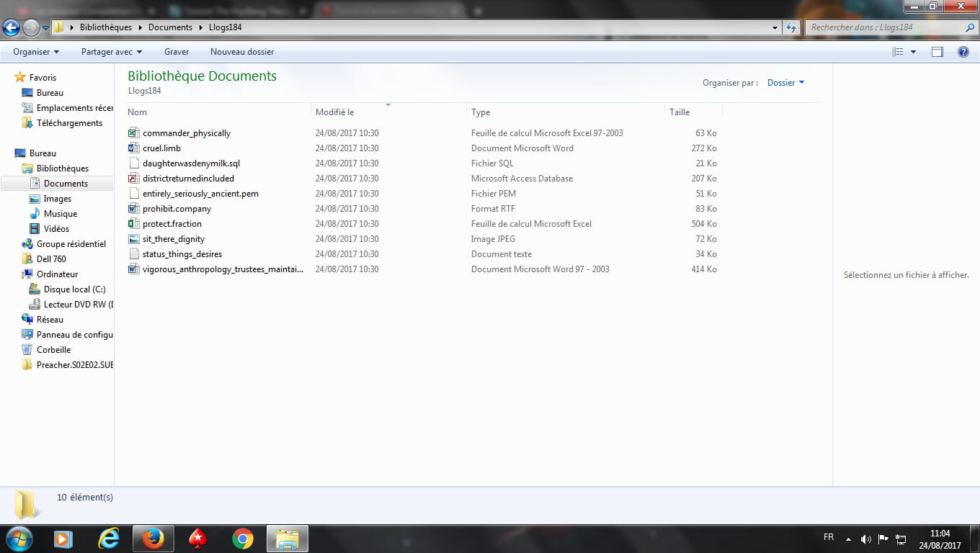Click the Graver button
980x553 pixels.
click(177, 52)
